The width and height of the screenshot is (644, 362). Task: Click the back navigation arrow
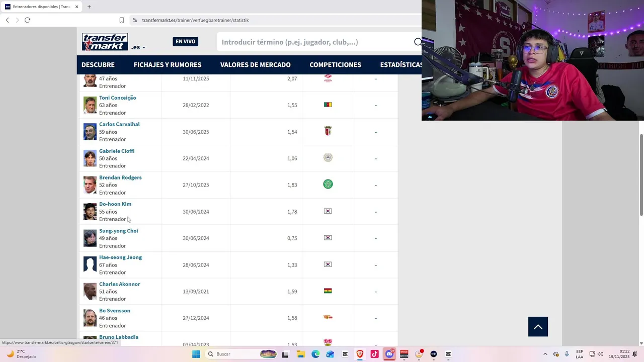tap(7, 20)
